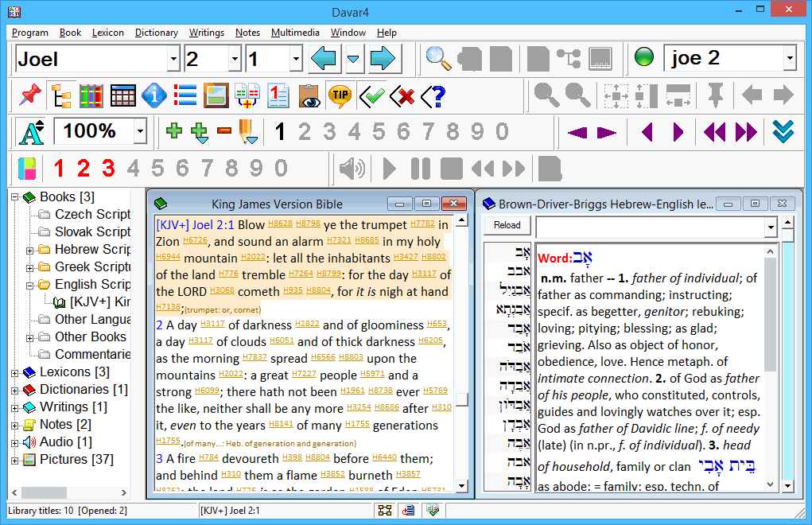
Task: Click the purple left triangle arrow
Action: (577, 133)
